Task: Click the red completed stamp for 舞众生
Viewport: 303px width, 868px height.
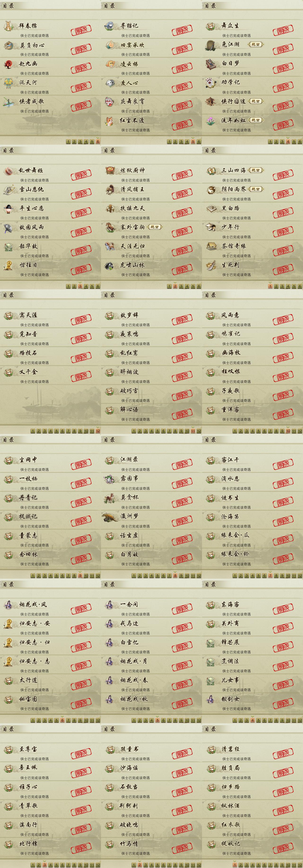Action: coord(283,31)
